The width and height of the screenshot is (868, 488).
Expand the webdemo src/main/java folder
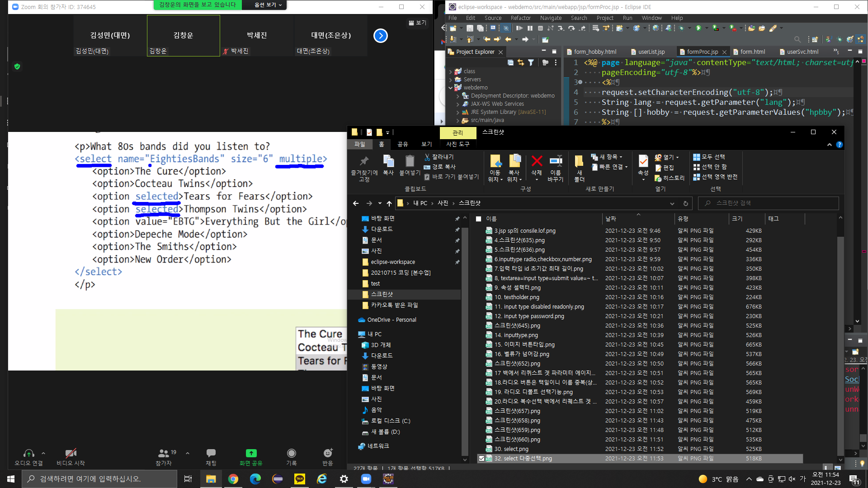pyautogui.click(x=458, y=120)
